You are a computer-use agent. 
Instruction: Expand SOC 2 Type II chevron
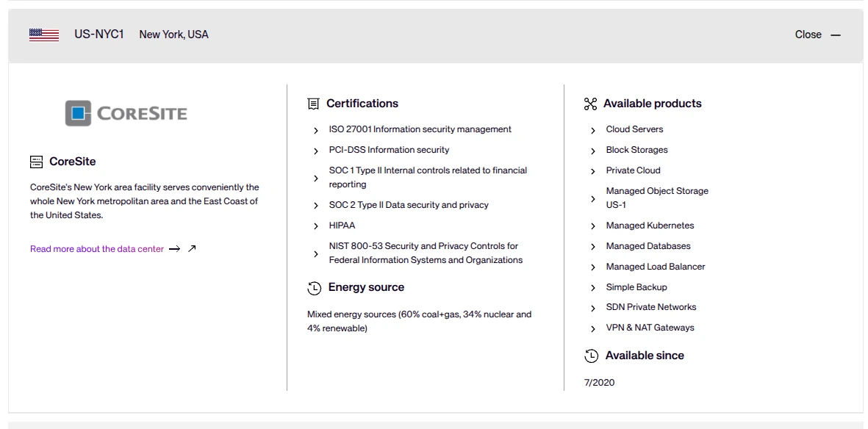(316, 206)
